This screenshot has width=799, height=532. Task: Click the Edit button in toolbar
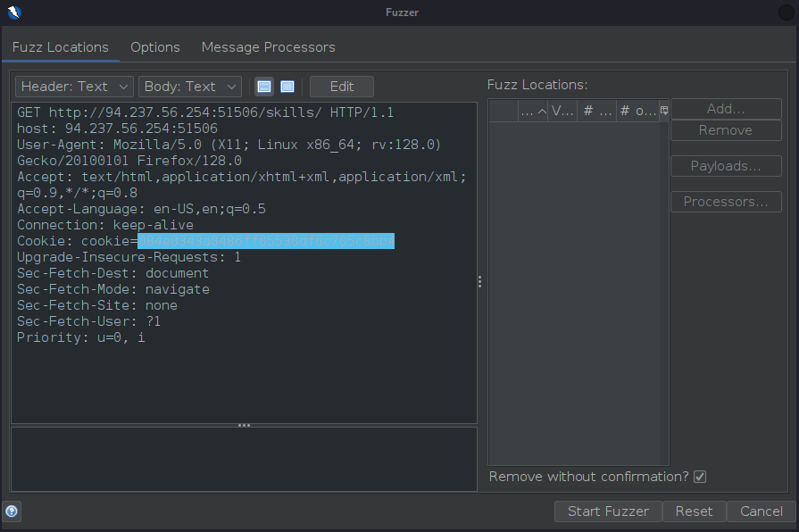(x=342, y=87)
